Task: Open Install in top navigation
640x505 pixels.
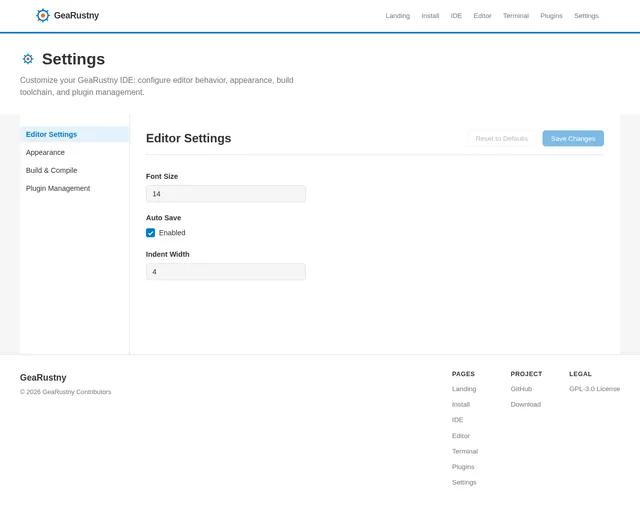Action: pos(430,16)
